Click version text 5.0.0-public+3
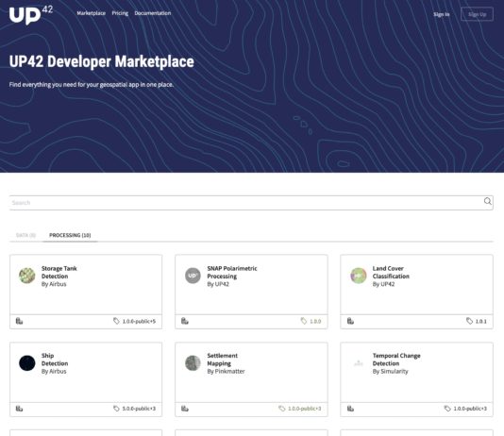Screen dimensions: 504x436 pos(139,409)
